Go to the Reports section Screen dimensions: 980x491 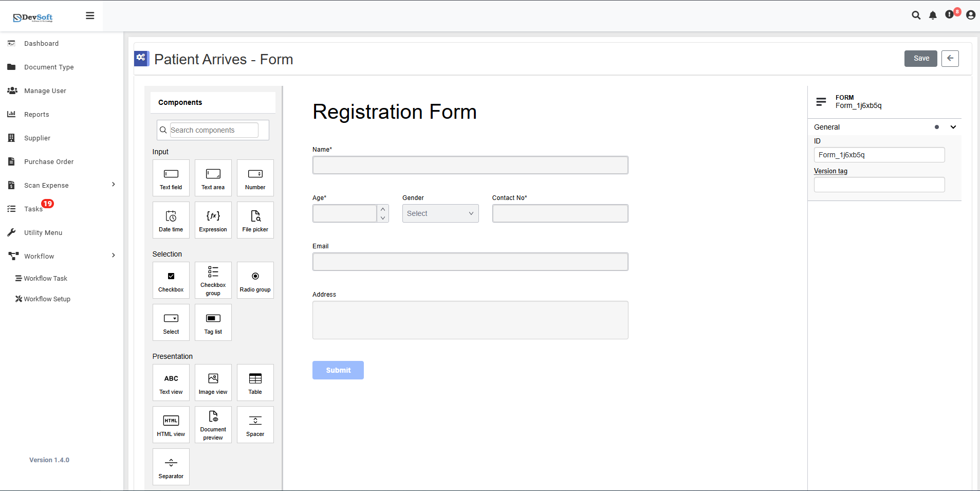[35, 114]
